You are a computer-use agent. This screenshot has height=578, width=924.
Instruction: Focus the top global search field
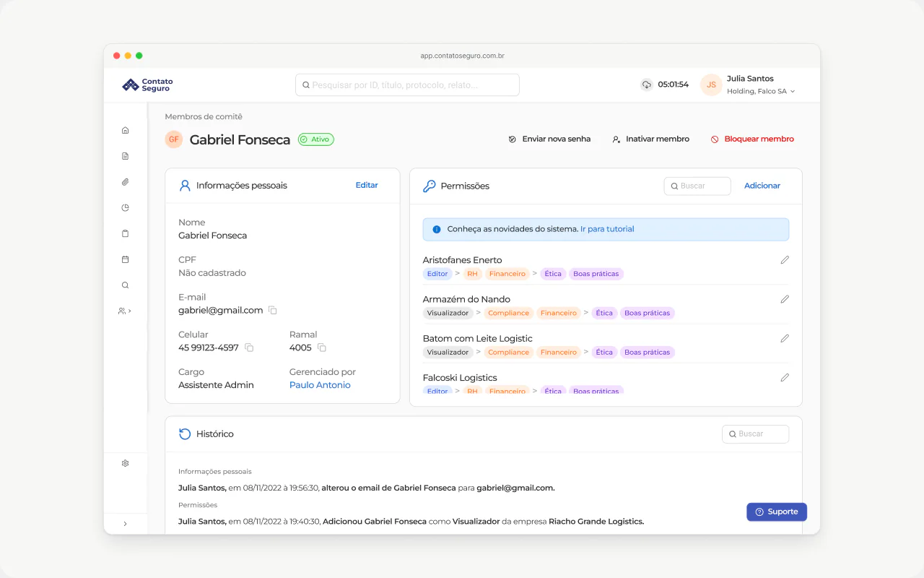coord(407,85)
